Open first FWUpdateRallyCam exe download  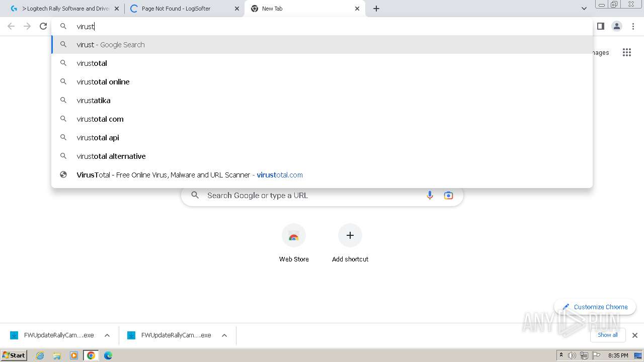(x=53, y=335)
